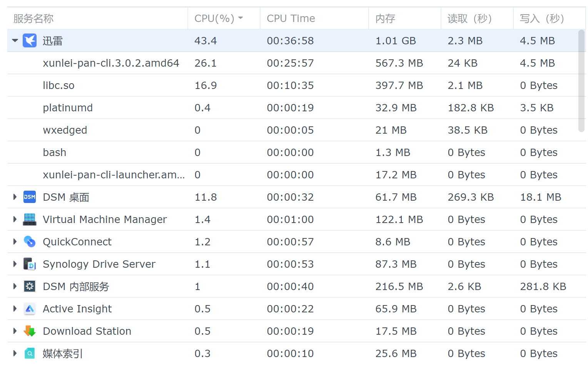Click the Virtual Machine Manager icon
Viewport: 588px width, 369px height.
tap(30, 219)
